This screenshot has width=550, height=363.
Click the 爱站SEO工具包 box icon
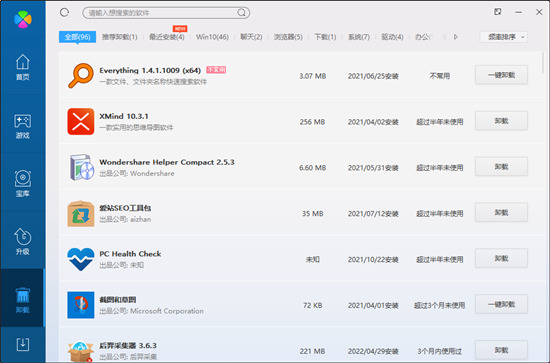click(81, 213)
